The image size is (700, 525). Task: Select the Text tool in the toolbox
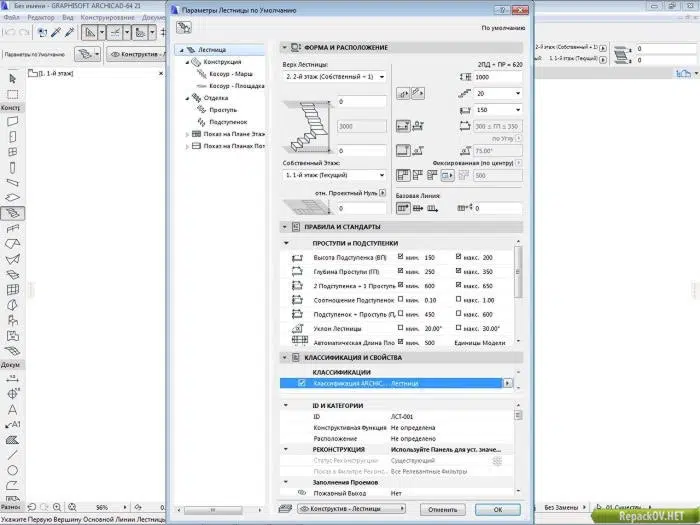[12, 409]
